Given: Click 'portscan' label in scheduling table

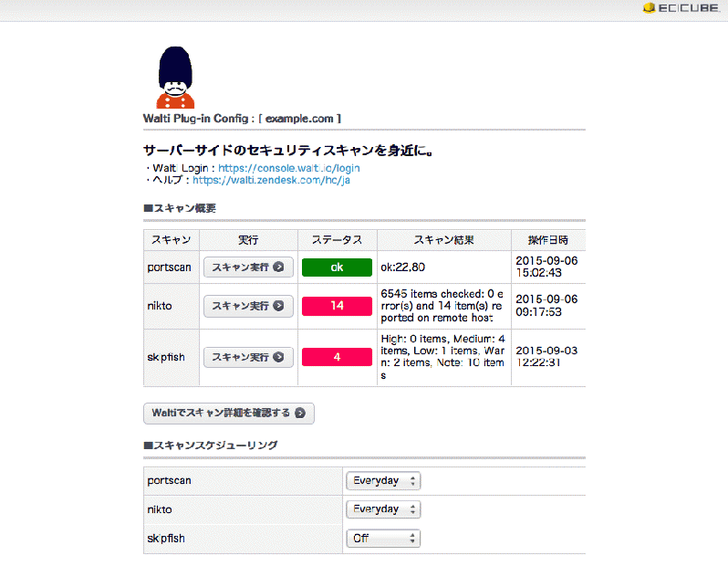Looking at the screenshot, I should tap(169, 481).
